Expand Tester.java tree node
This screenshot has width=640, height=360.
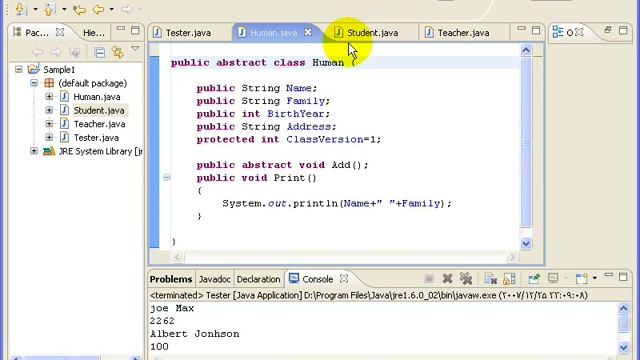[x=49, y=138]
